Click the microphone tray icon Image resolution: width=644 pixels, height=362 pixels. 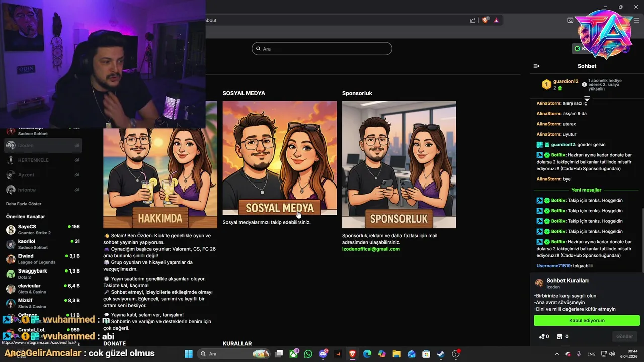579,354
